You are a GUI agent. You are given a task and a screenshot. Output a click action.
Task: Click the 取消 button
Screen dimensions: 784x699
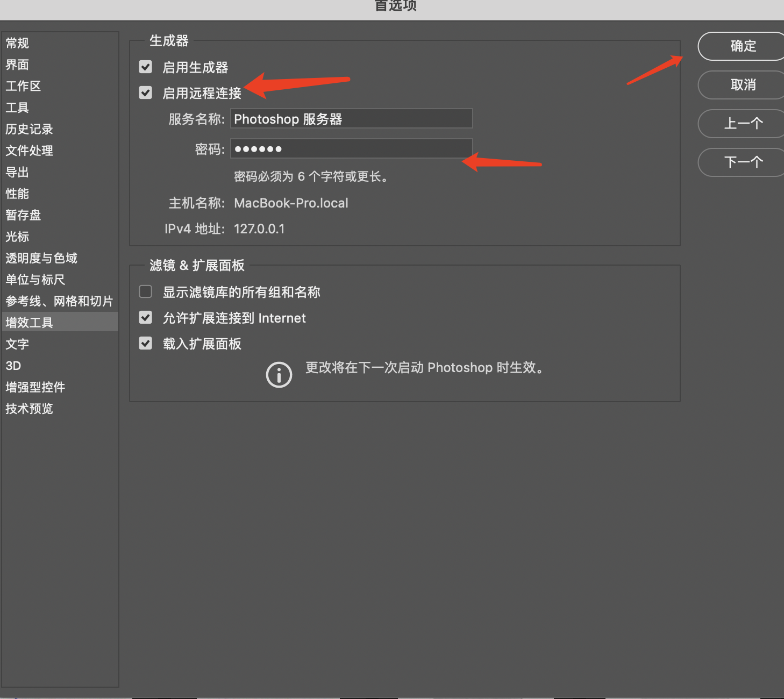742,85
